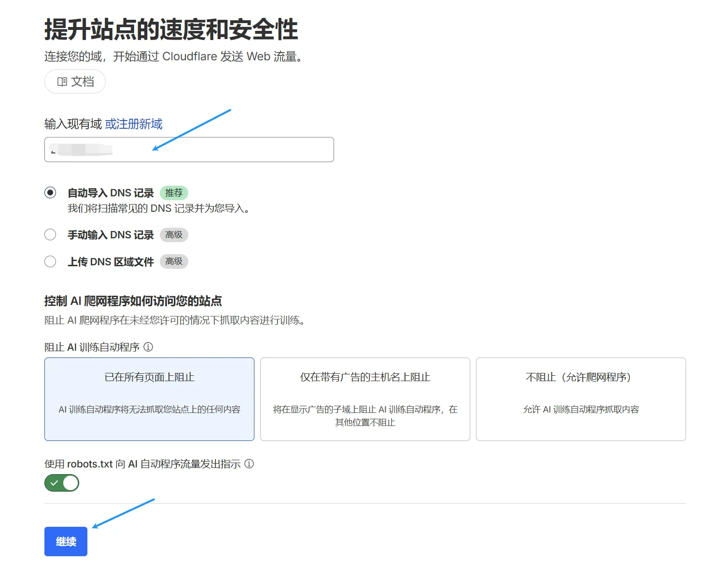
Task: Toggle the robots.txt AI instruction switch
Action: click(62, 483)
